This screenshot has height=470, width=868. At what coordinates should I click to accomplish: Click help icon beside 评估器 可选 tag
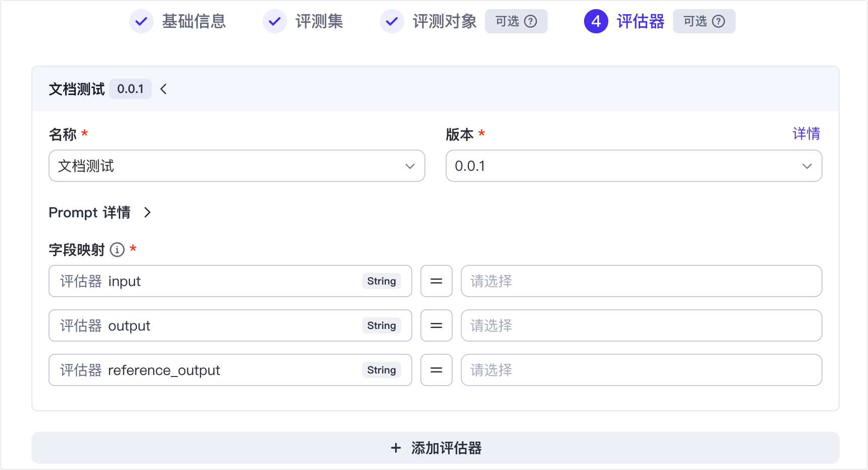[718, 21]
